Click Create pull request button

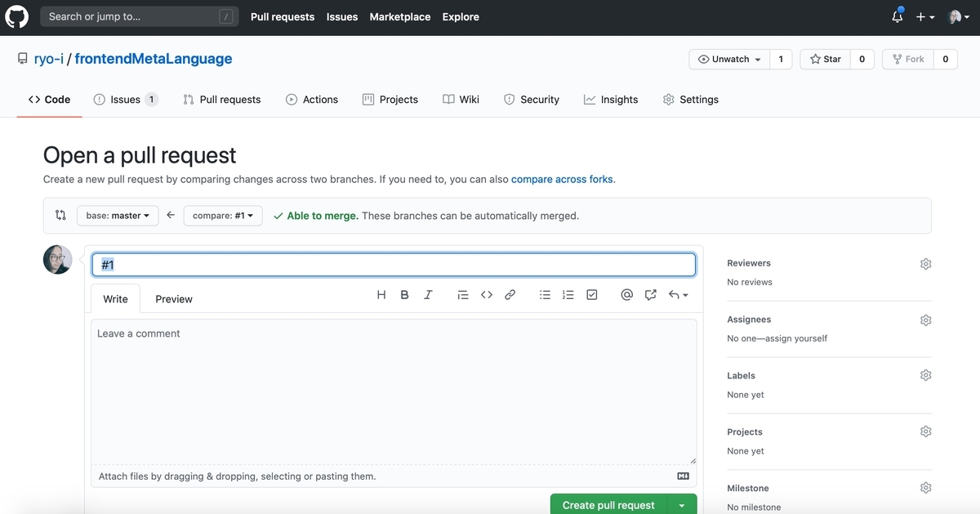click(608, 504)
